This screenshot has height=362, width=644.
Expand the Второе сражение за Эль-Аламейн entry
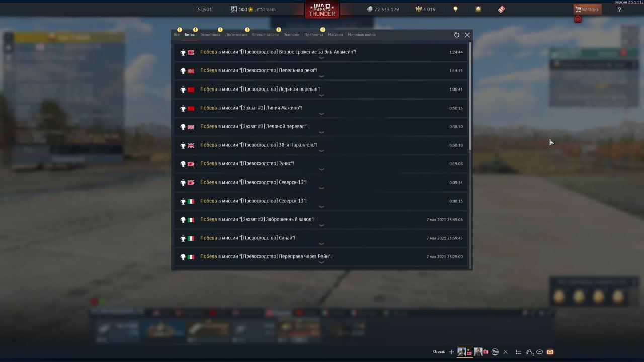point(321,58)
